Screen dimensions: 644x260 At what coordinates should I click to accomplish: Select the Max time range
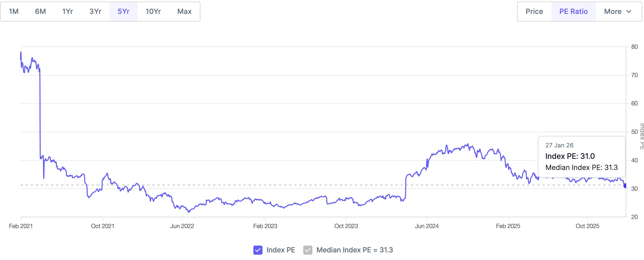coord(184,11)
